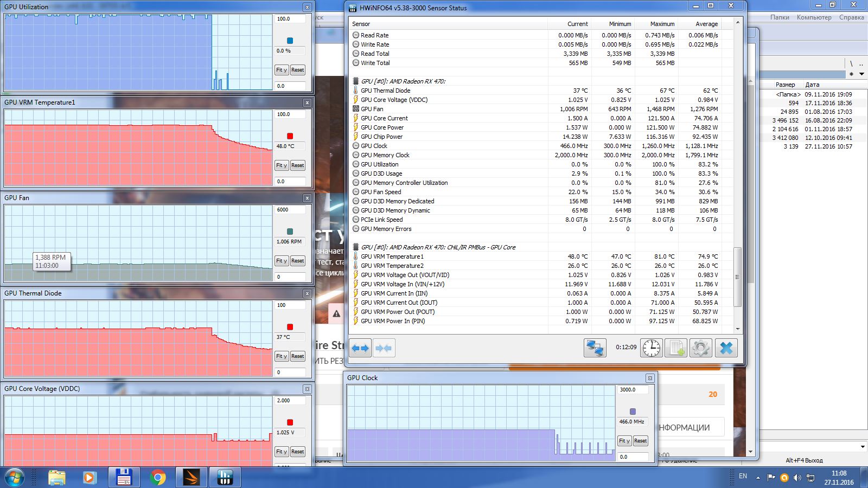868x488 pixels.
Task: Click Fit y in GPU Utilization graph
Action: pyautogui.click(x=281, y=70)
